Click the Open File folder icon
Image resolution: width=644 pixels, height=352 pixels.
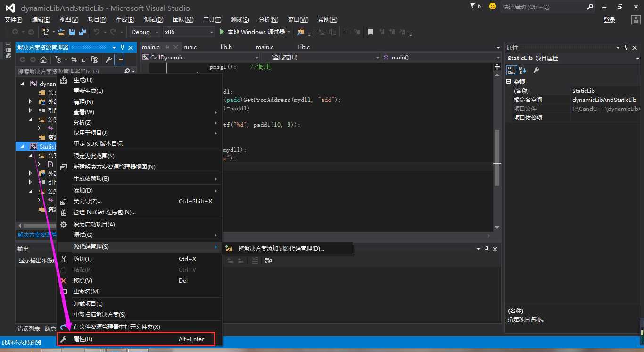[x=61, y=32]
